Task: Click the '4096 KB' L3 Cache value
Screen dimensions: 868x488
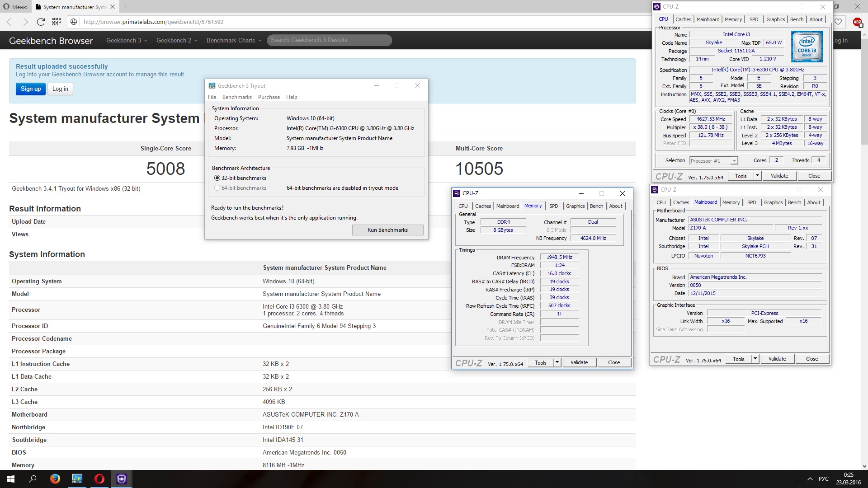Action: pos(274,402)
